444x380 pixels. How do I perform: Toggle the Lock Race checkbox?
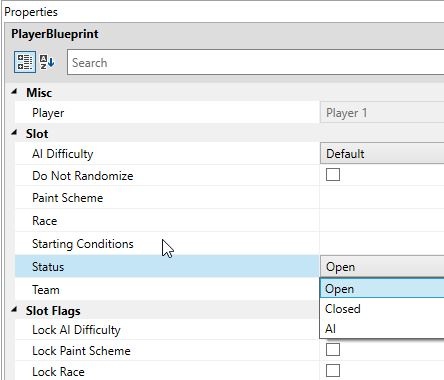point(333,370)
